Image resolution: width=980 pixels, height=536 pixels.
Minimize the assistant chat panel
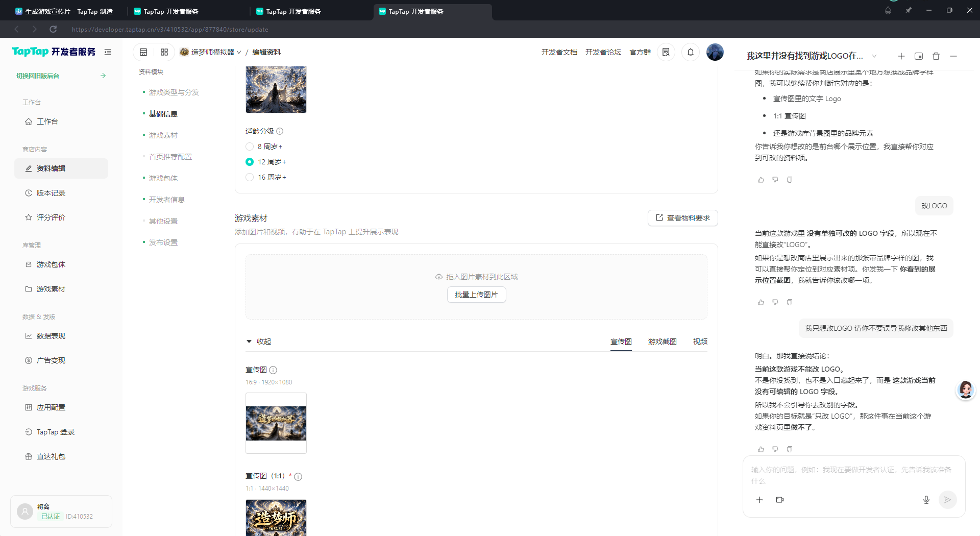(x=953, y=56)
